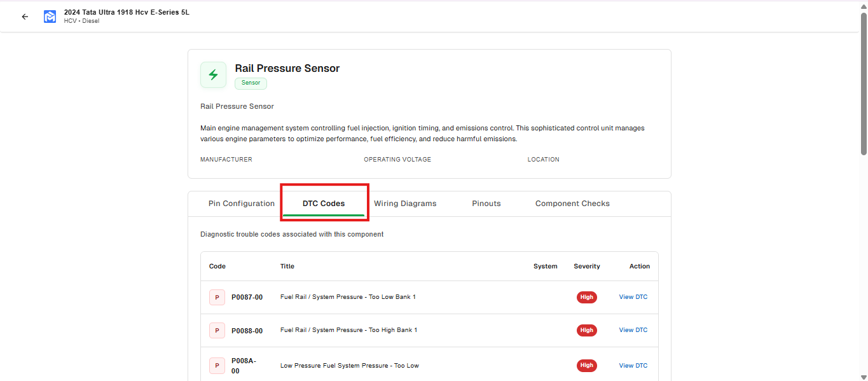868x381 pixels.
Task: Open View DTC for code P0087-00
Action: (x=633, y=297)
